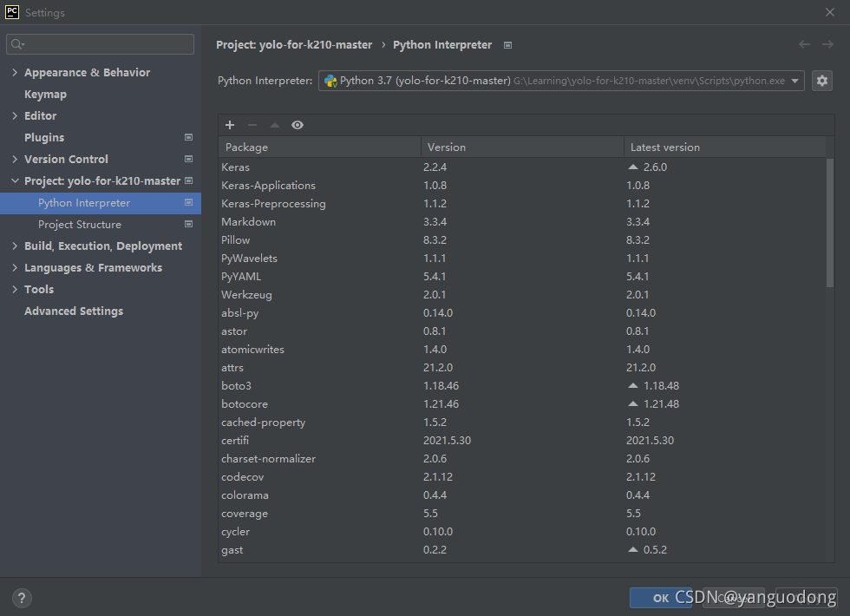Open Plugins settings
This screenshot has height=616, width=850.
tap(44, 138)
